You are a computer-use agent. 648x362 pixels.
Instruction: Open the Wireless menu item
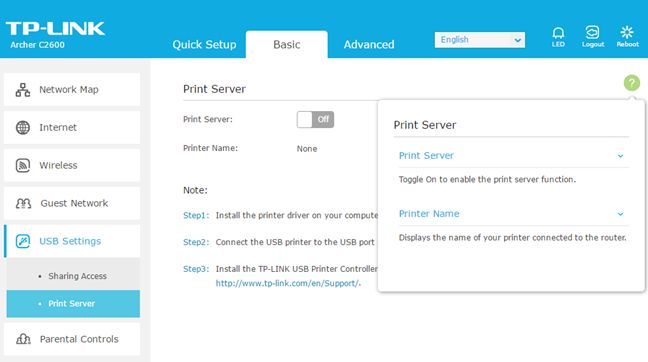[x=72, y=165]
